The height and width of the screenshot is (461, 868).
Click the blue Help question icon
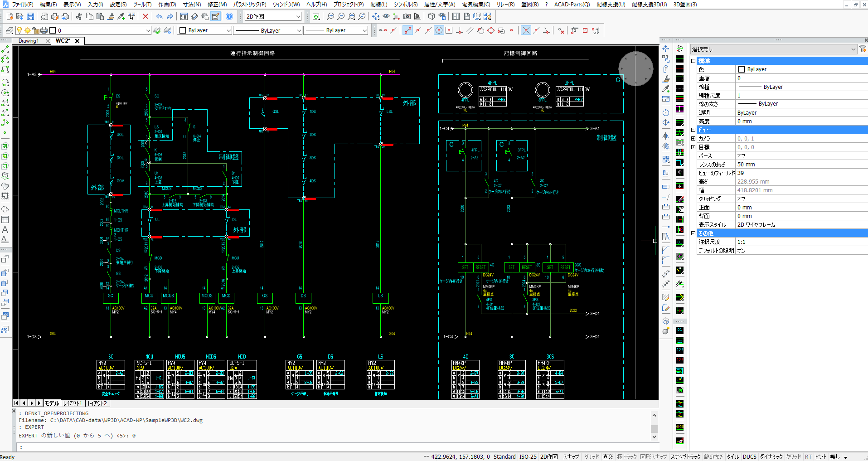[229, 16]
